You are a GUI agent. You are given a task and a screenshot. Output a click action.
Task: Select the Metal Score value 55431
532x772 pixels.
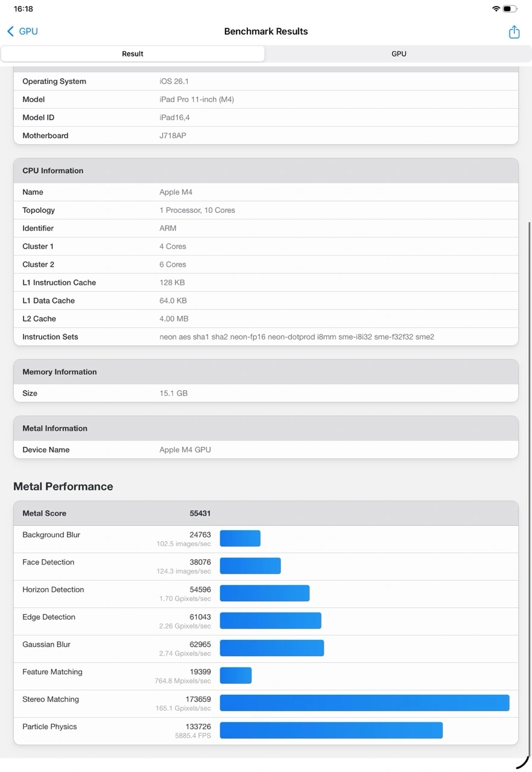[200, 513]
